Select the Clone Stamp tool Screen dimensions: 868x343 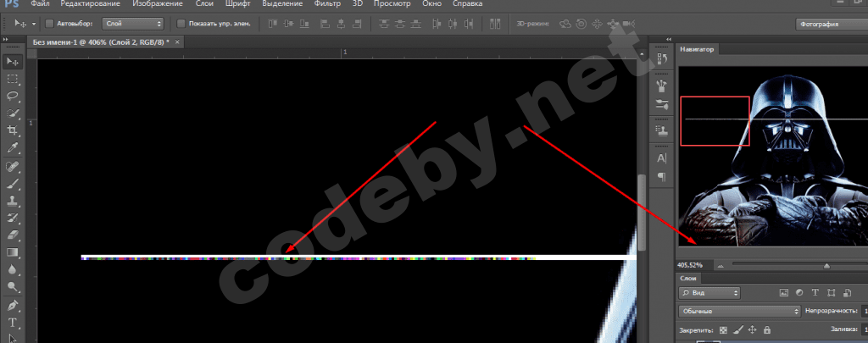12,201
